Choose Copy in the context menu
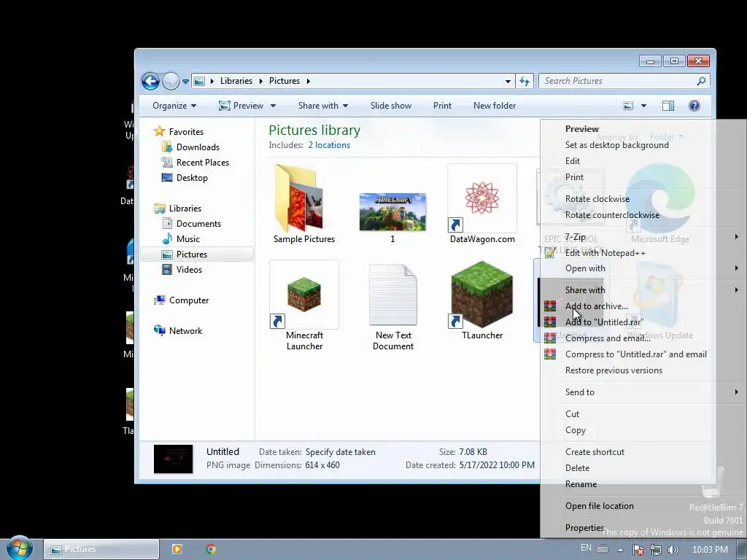 (575, 430)
